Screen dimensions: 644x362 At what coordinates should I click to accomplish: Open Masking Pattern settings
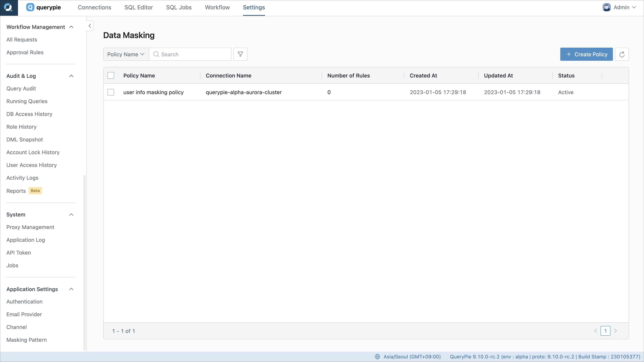point(27,340)
